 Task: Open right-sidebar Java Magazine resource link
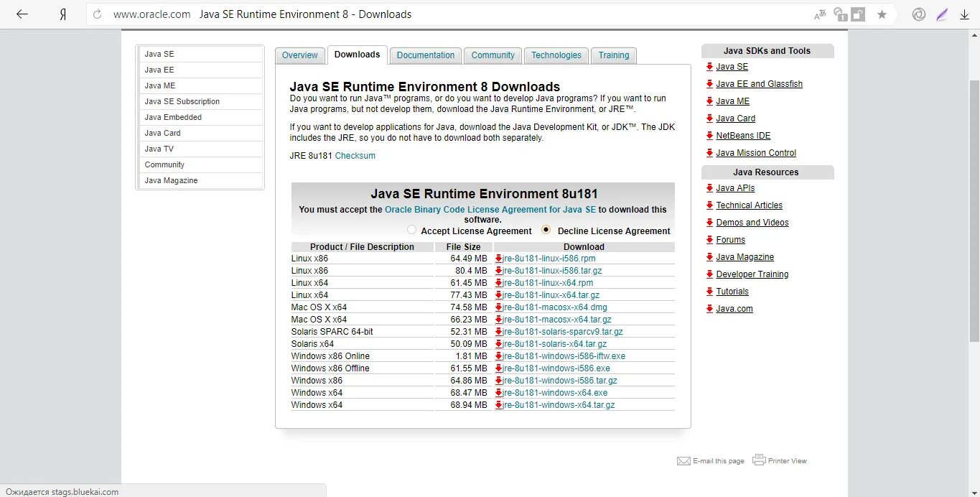(745, 257)
